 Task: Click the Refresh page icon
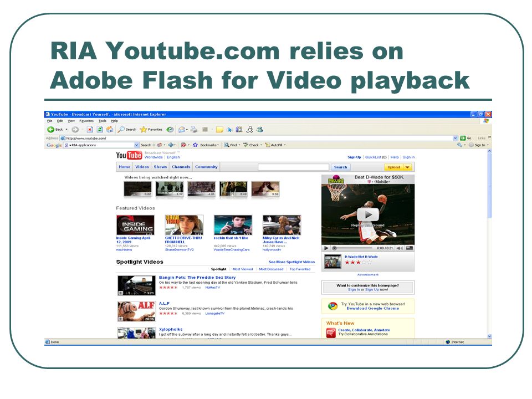pyautogui.click(x=100, y=129)
